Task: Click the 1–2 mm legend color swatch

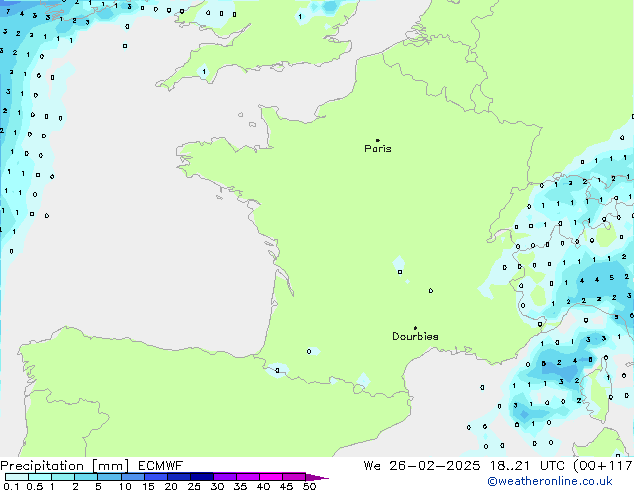Action: 63,477
